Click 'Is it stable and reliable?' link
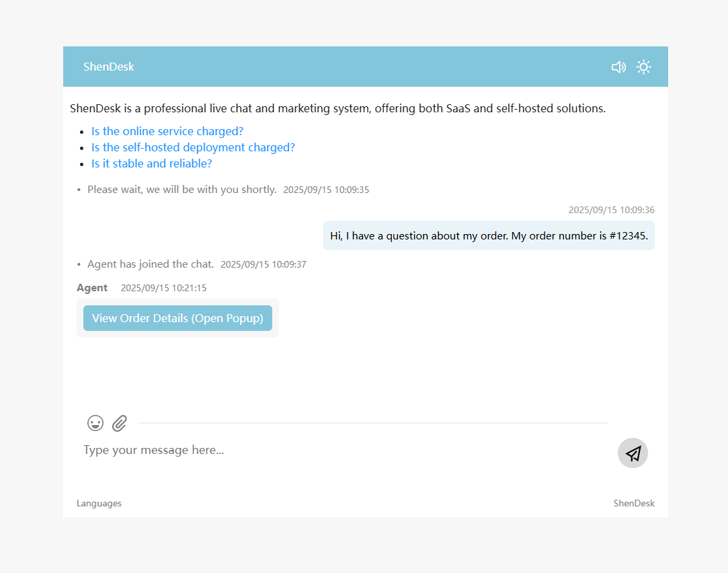This screenshot has height=573, width=728. tap(152, 163)
